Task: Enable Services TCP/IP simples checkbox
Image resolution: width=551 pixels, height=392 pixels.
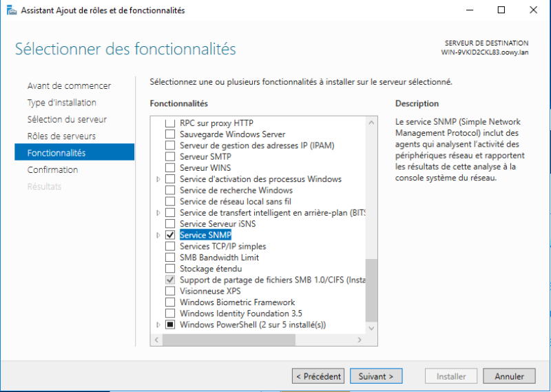Action: [x=170, y=247]
